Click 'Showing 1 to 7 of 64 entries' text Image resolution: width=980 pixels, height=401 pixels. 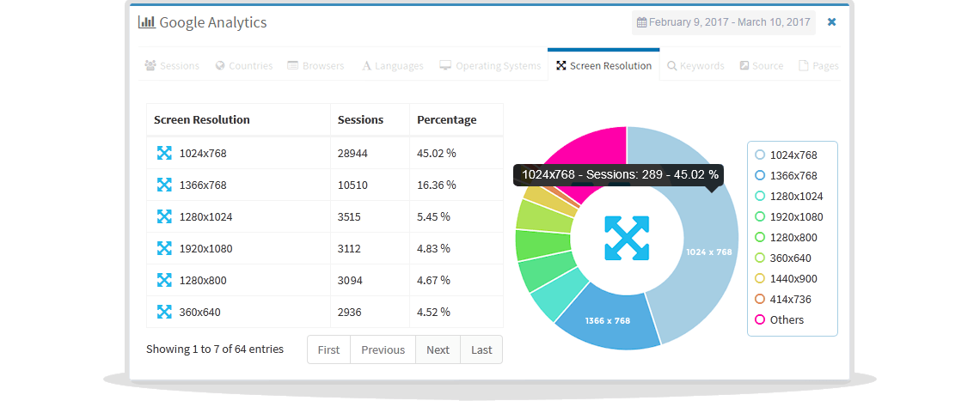click(x=215, y=349)
